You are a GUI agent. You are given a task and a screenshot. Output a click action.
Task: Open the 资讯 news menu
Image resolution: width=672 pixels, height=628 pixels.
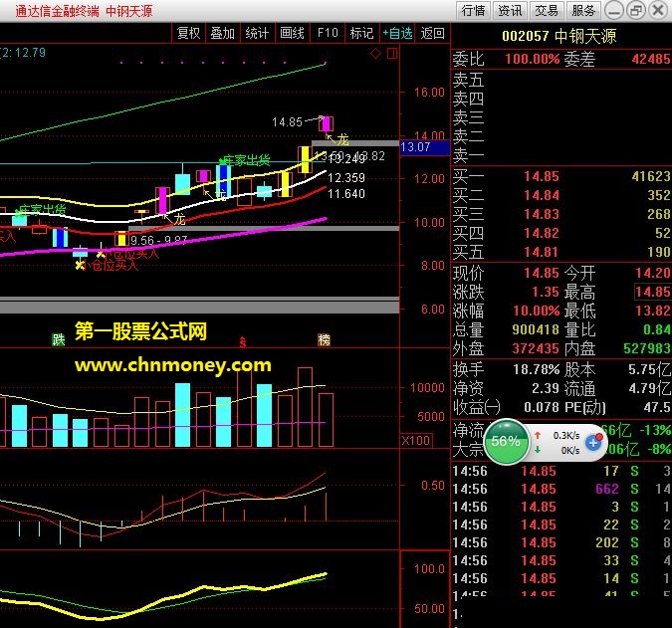coord(510,10)
